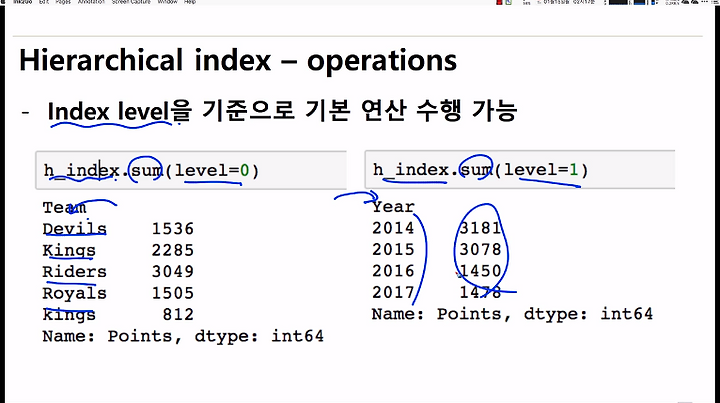Select the value 2285

pos(173,250)
